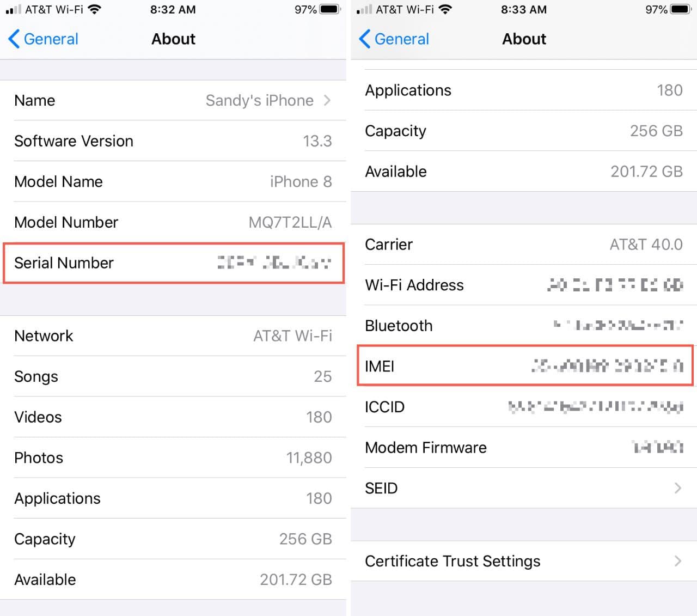The width and height of the screenshot is (697, 616).
Task: Open the Name row using its disclosure chevron
Action: click(327, 100)
